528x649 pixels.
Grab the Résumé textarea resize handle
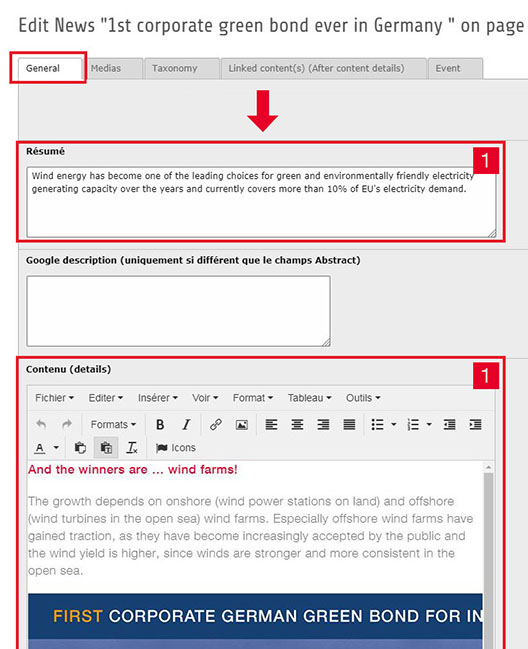point(492,233)
